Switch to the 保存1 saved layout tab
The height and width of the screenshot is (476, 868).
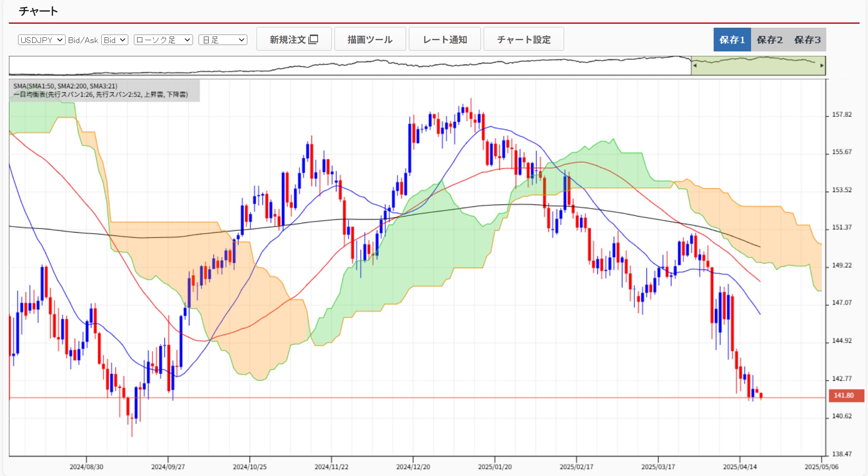(732, 39)
